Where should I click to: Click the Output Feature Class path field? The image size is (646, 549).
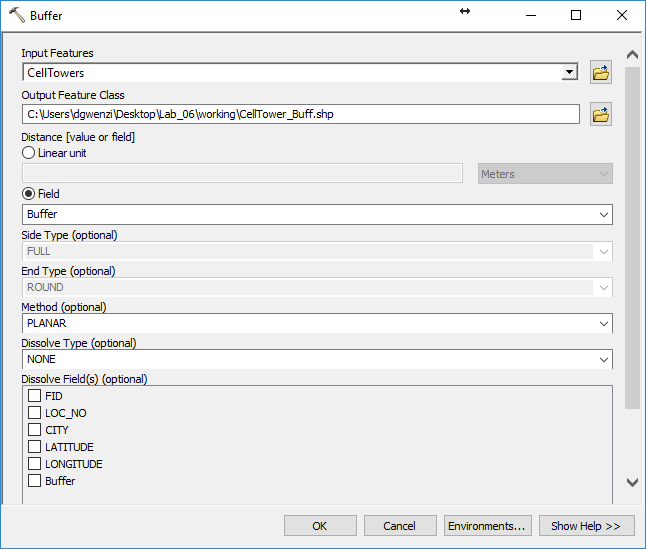tap(300, 114)
